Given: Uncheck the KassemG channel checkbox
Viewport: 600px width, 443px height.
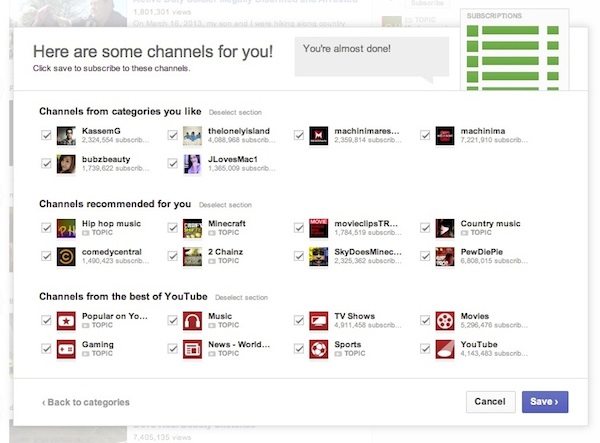Looking at the screenshot, I should [46, 134].
